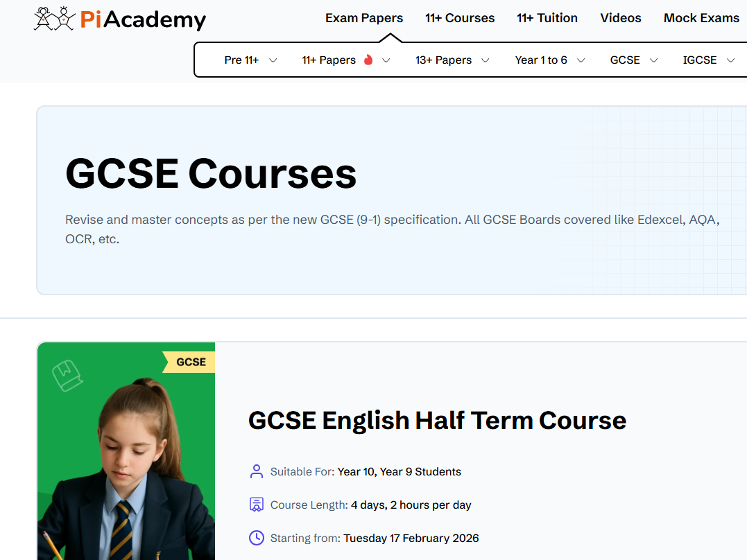Open the GCSE English Half Term Course
Screen dimensions: 747x560
pyautogui.click(x=437, y=420)
